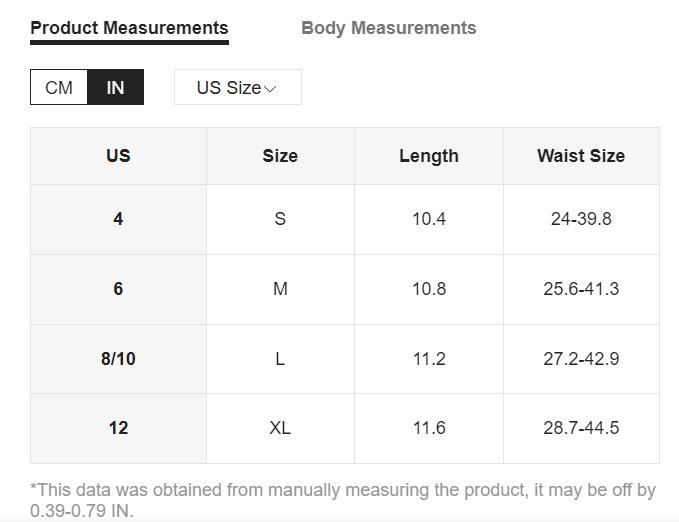The image size is (679, 522).
Task: Toggle units to IN
Action: 115,87
